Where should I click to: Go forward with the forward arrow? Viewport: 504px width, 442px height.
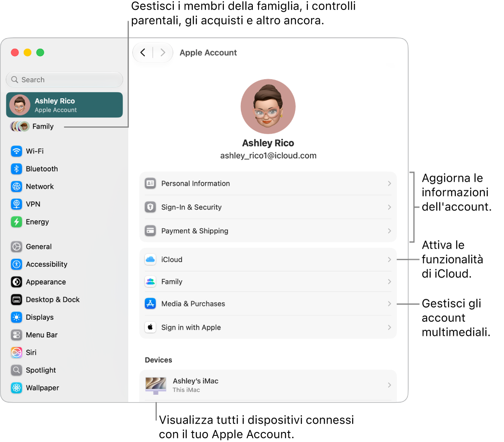click(x=163, y=53)
